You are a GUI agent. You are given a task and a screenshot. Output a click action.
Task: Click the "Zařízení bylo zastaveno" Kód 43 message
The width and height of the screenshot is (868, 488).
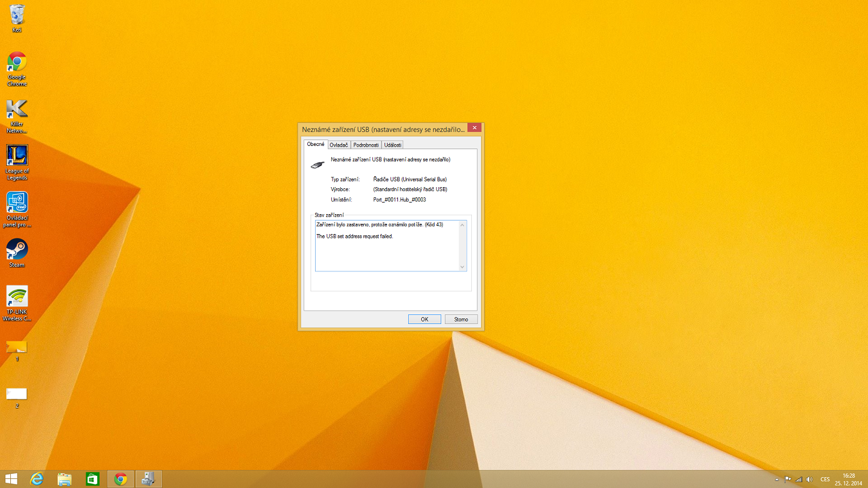379,225
